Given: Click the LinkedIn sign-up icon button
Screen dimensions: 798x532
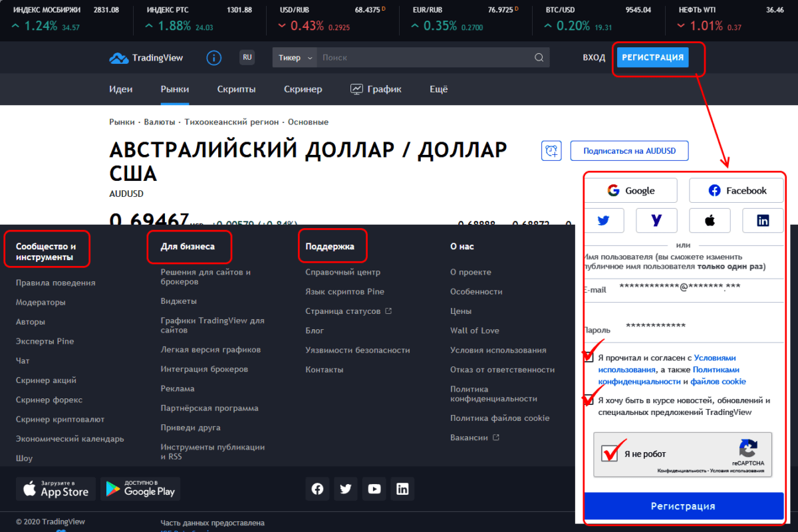Looking at the screenshot, I should [x=763, y=221].
